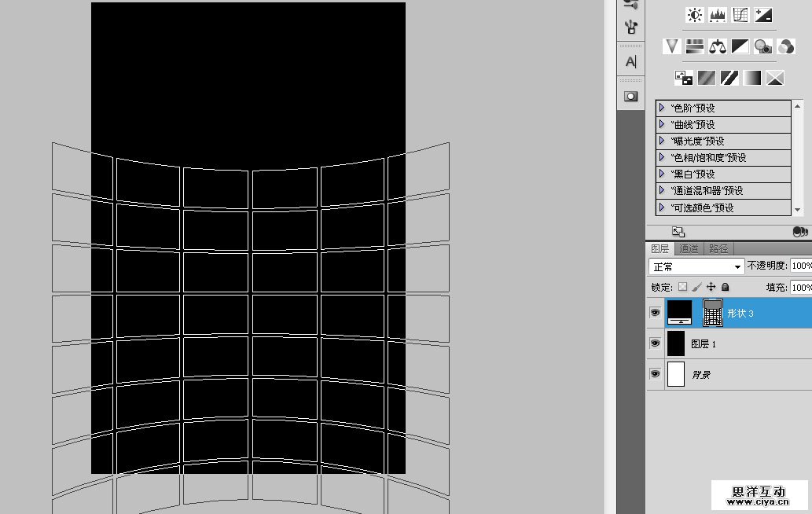The height and width of the screenshot is (514, 812).
Task: Hide the 背景 layer with eye icon
Action: (655, 374)
